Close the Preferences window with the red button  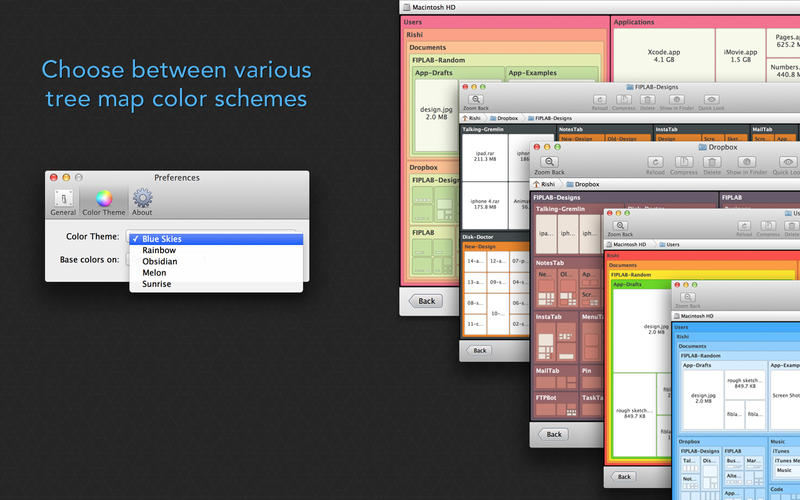point(54,178)
